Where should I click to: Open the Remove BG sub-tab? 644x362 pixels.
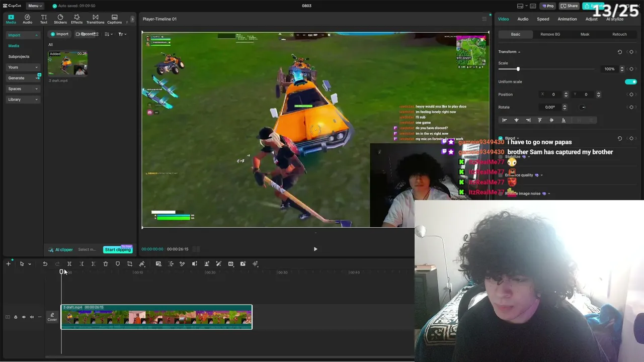[x=550, y=34]
